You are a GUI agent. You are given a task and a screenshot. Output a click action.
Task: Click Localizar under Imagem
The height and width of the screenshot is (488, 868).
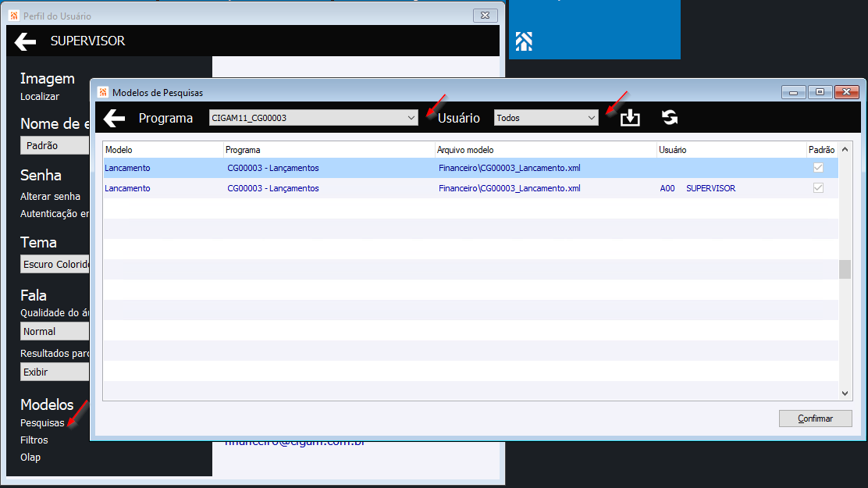click(39, 96)
